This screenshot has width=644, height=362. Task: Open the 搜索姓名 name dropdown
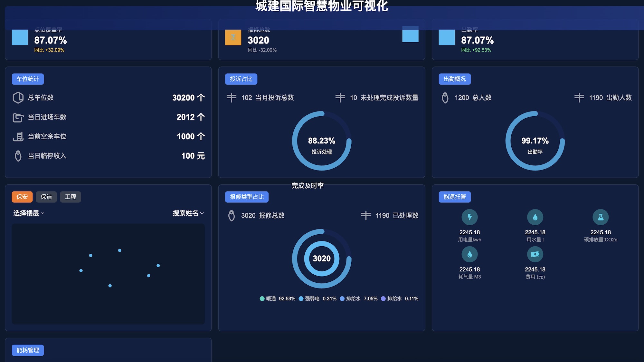click(188, 213)
